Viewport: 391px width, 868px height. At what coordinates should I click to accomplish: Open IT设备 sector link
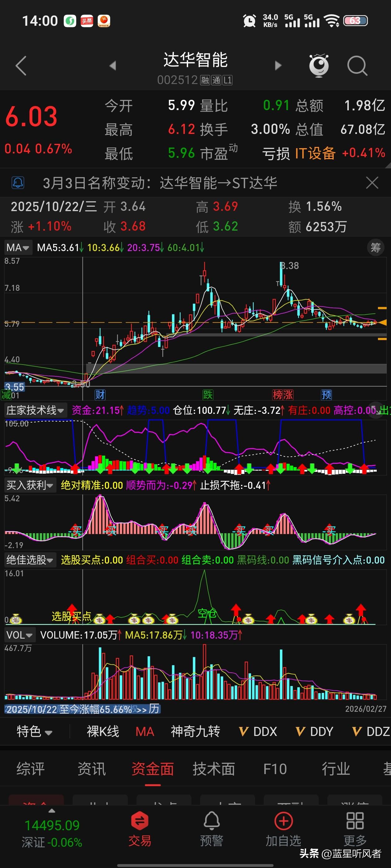(x=315, y=153)
